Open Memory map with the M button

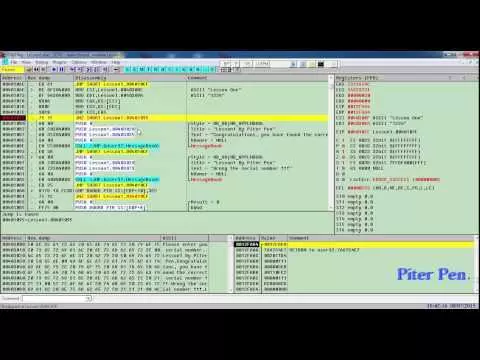[x=142, y=69]
